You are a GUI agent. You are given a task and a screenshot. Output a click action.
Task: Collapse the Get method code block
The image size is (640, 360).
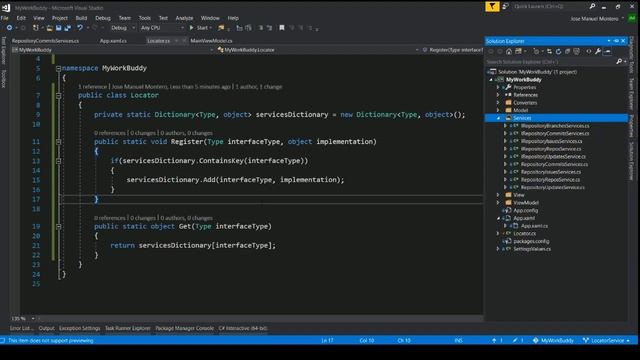58,227
